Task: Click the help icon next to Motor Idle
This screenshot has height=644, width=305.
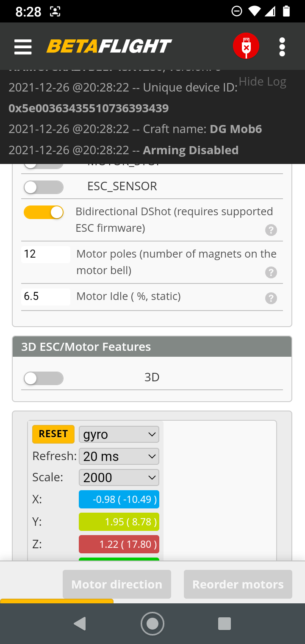Action: pos(271,298)
